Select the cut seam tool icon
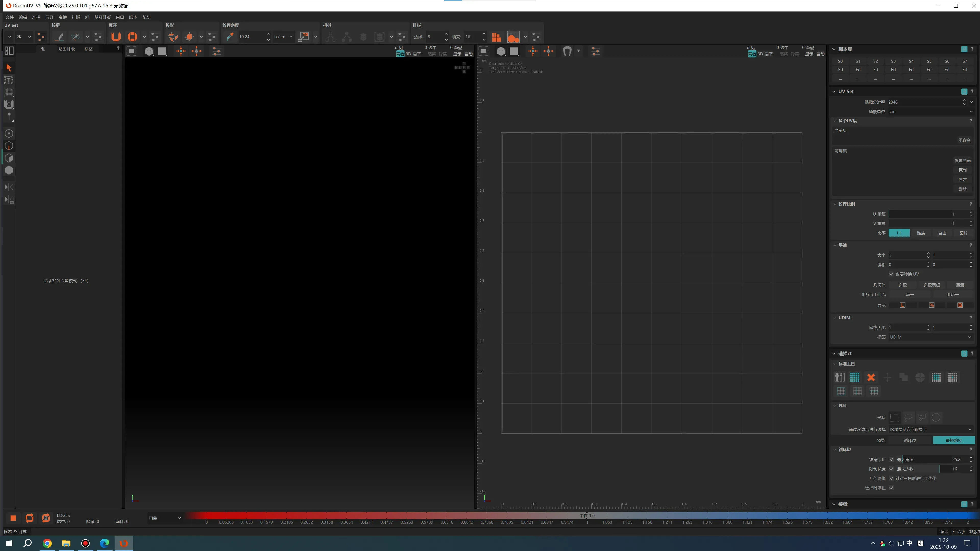The width and height of the screenshot is (980, 551). 59,37
